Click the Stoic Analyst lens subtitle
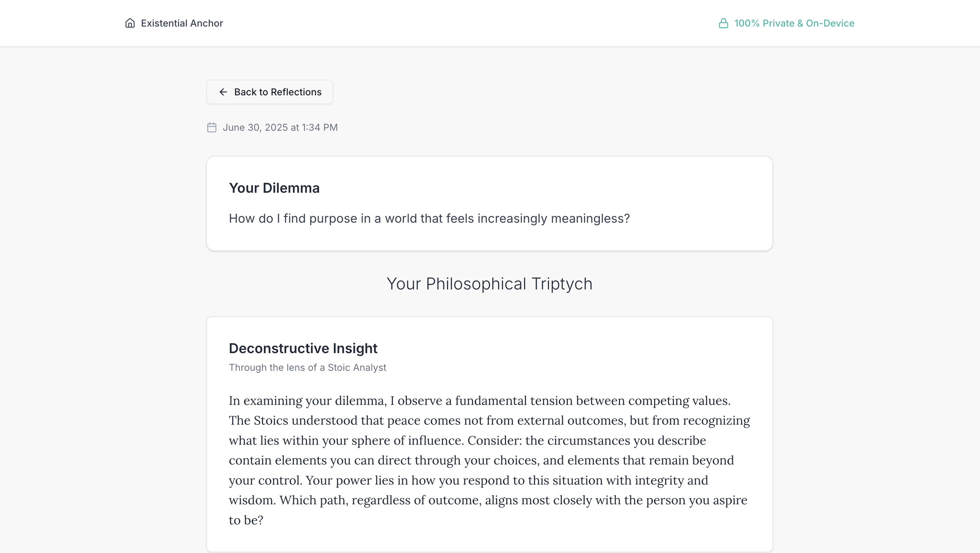The width and height of the screenshot is (980, 553). tap(307, 367)
